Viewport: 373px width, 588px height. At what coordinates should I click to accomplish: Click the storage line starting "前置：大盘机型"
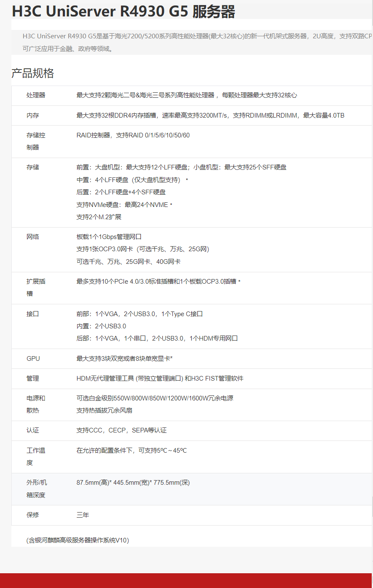tap(182, 167)
